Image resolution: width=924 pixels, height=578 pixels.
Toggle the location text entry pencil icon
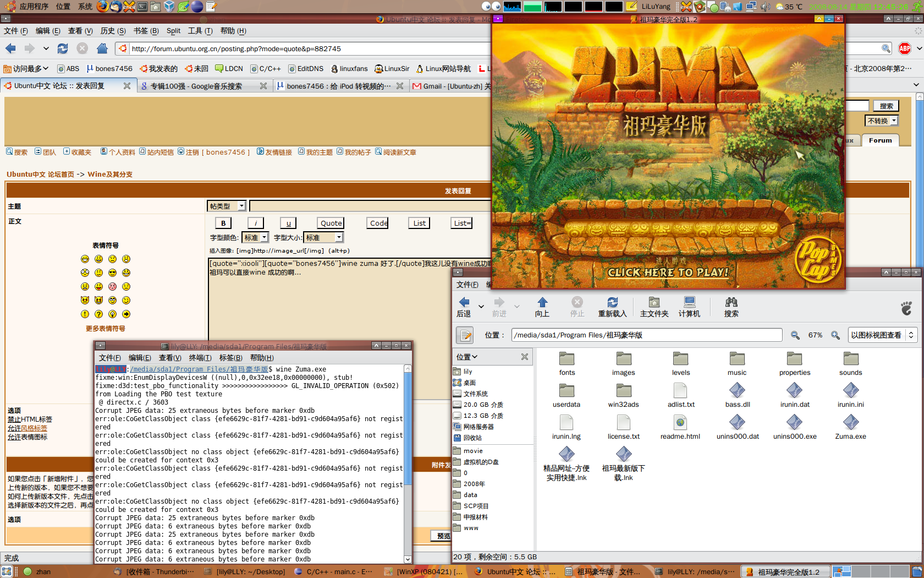point(465,335)
